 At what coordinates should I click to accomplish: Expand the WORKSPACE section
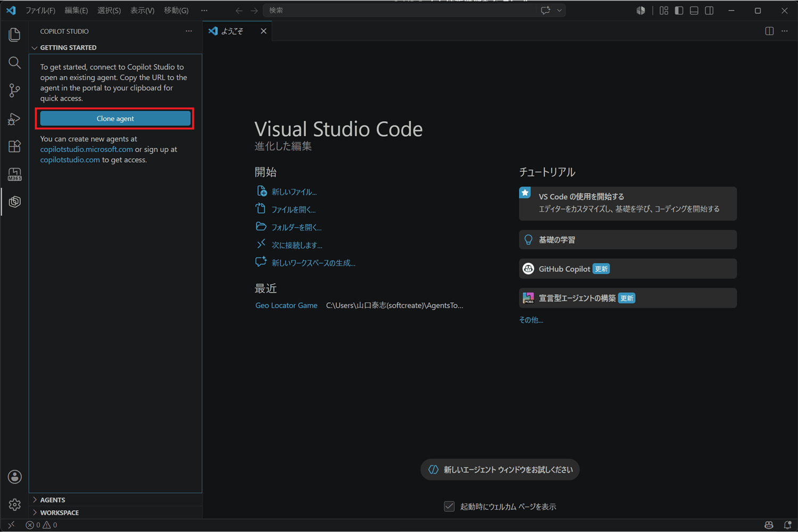(115, 512)
